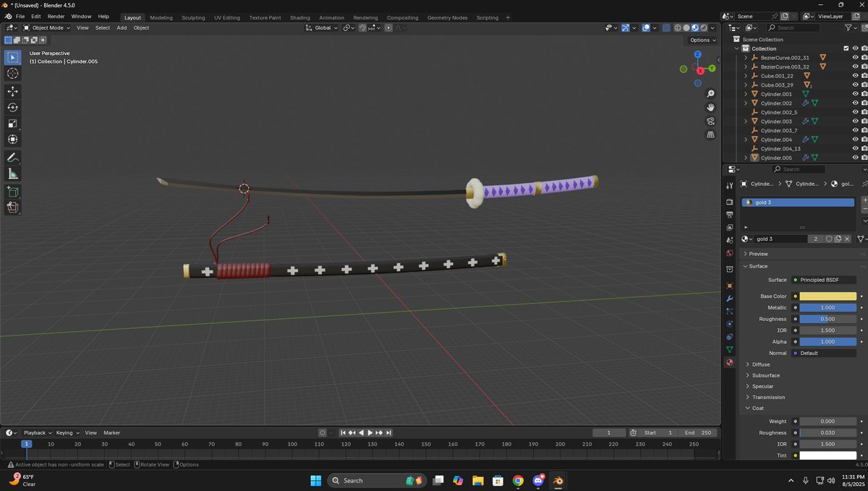Select the Select Box tool
The width and height of the screenshot is (868, 491).
click(13, 57)
